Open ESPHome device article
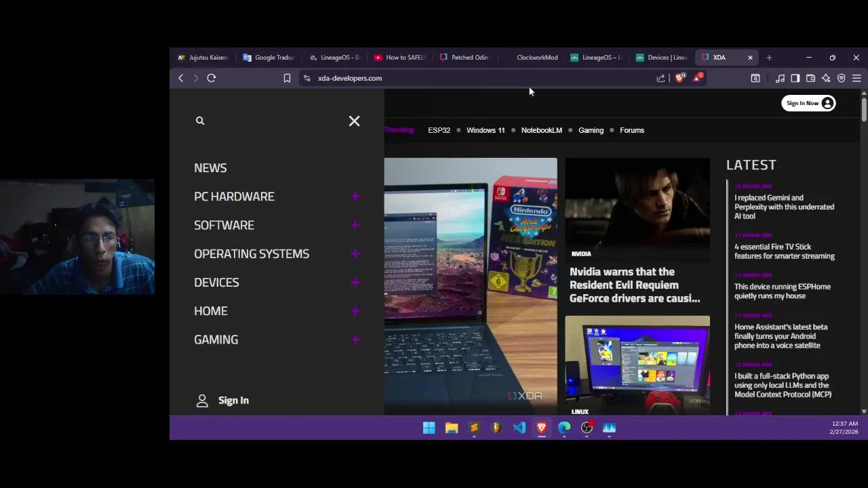 pyautogui.click(x=783, y=291)
